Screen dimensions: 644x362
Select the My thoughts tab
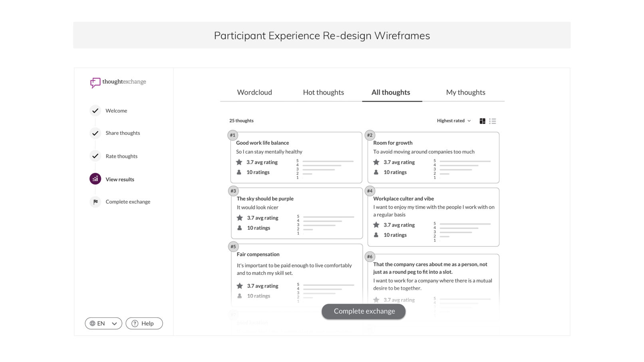[x=465, y=93]
